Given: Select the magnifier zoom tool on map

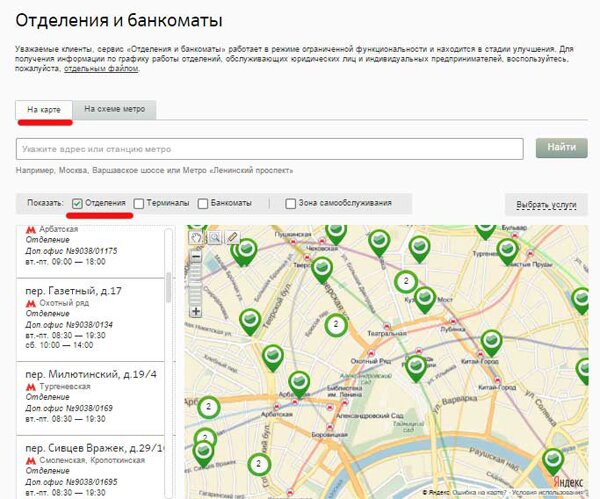Looking at the screenshot, I should tap(214, 238).
